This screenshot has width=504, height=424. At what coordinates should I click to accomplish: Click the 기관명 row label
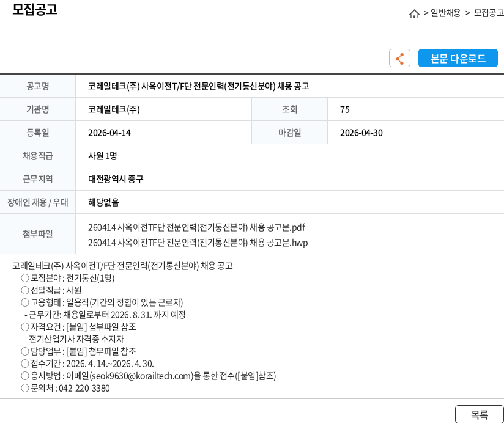(x=37, y=109)
